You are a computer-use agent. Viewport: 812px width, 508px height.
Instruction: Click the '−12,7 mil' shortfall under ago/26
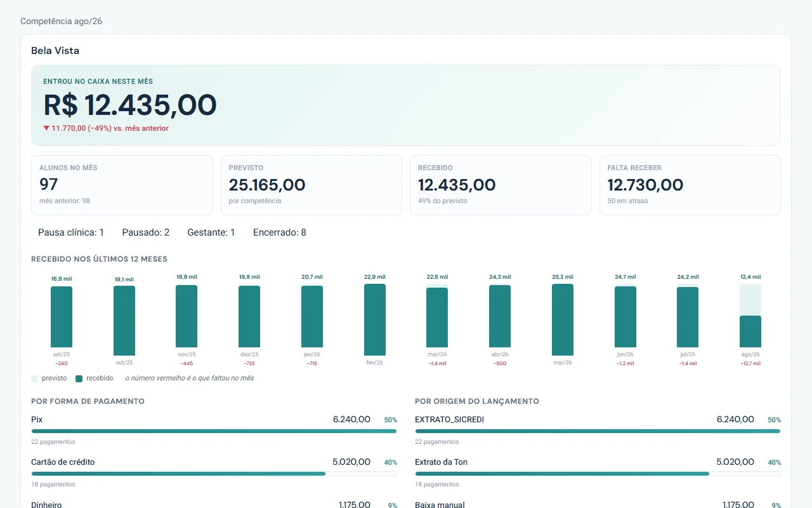point(750,364)
